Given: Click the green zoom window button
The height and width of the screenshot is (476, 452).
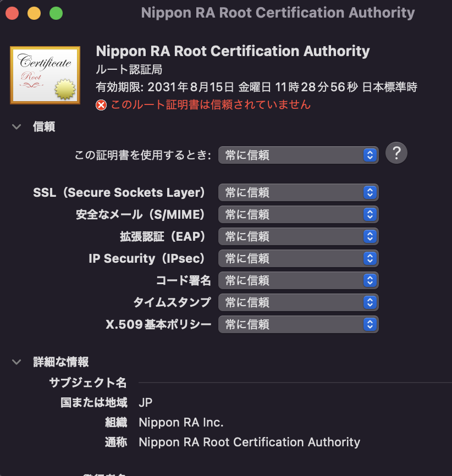Looking at the screenshot, I should [56, 13].
